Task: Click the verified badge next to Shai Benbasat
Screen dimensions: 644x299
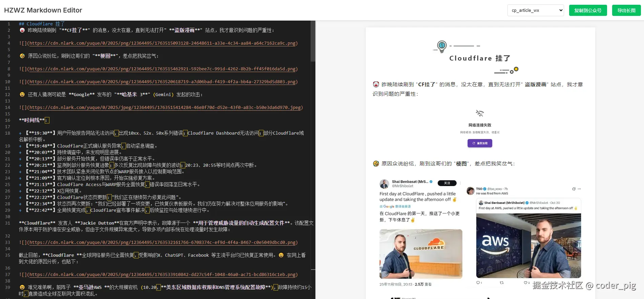Action: click(x=431, y=182)
